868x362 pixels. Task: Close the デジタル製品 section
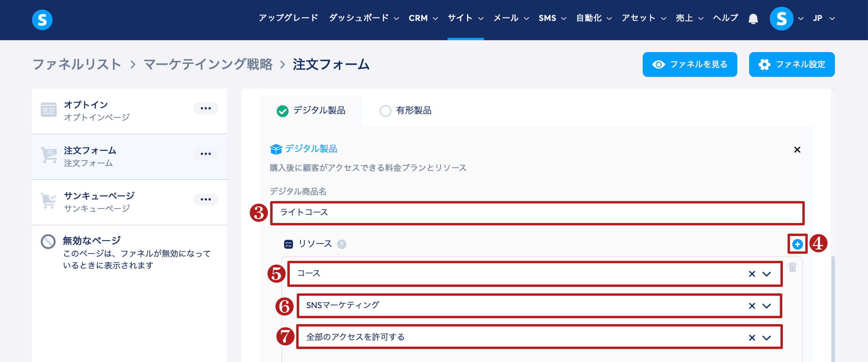coord(797,150)
